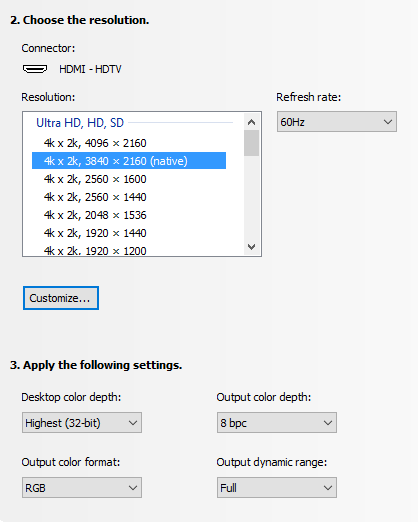Select 4k x 2k, 4096 × 2160 resolution

pyautogui.click(x=129, y=143)
